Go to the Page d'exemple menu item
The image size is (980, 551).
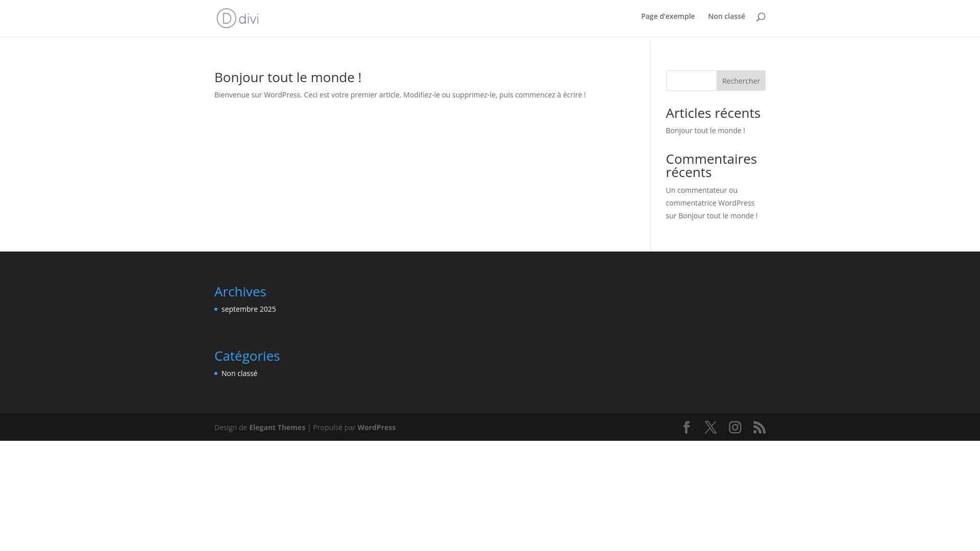point(668,16)
